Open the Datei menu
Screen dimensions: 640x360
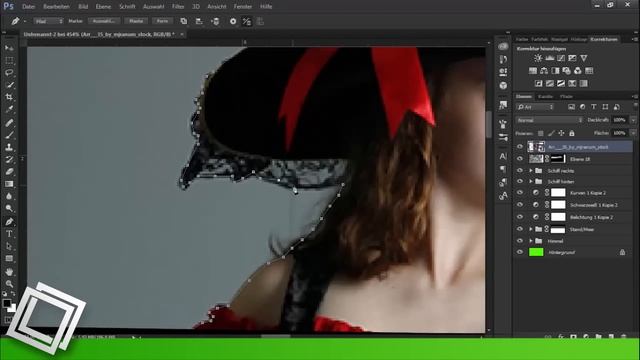tap(29, 7)
